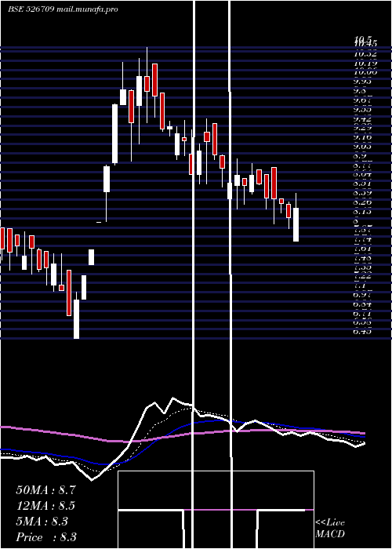Click the 10.19 price axis label
Viewport: 392px width, 549px height.
click(365, 64)
